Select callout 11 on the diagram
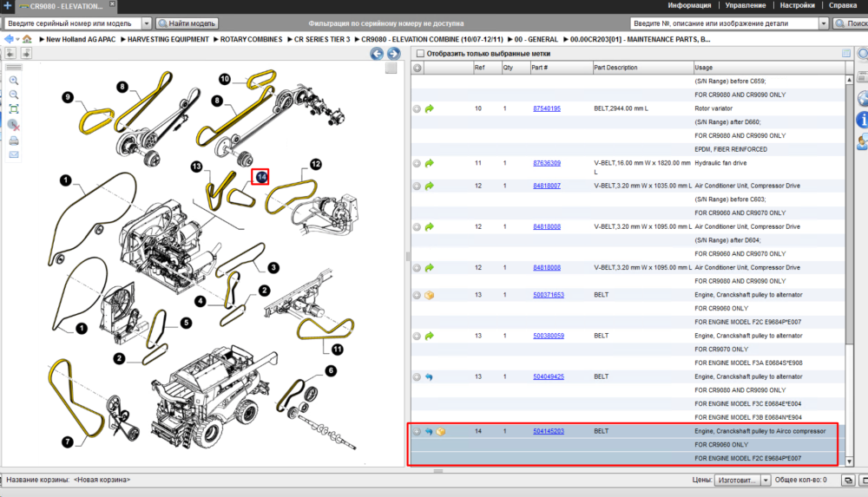Image resolution: width=868 pixels, height=497 pixels. (x=337, y=350)
